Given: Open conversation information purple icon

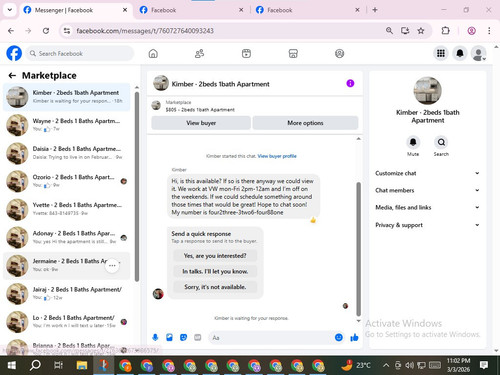Looking at the screenshot, I should coord(350,83).
